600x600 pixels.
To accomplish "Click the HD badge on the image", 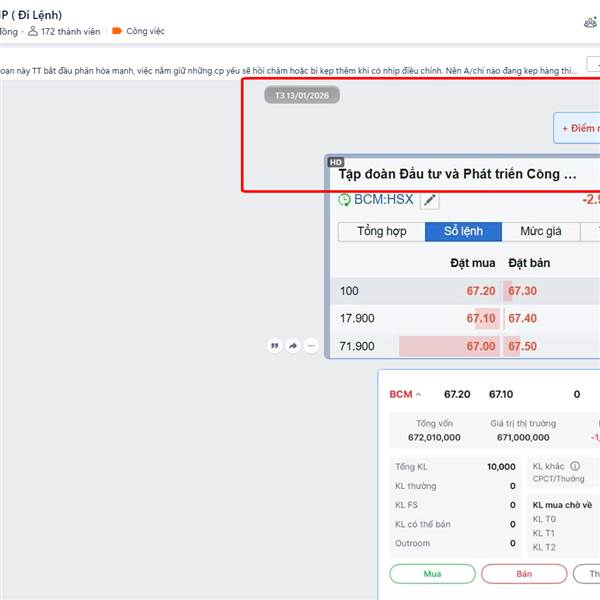I will point(336,162).
